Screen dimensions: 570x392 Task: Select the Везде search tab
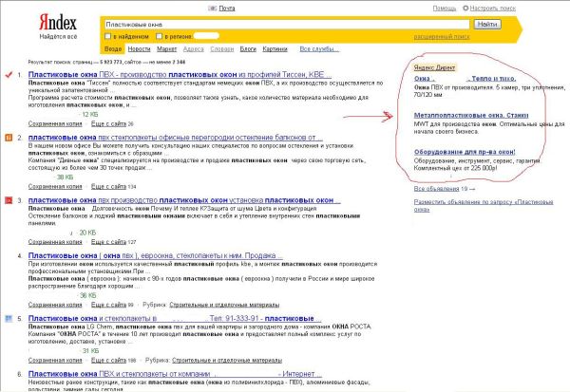[113, 49]
